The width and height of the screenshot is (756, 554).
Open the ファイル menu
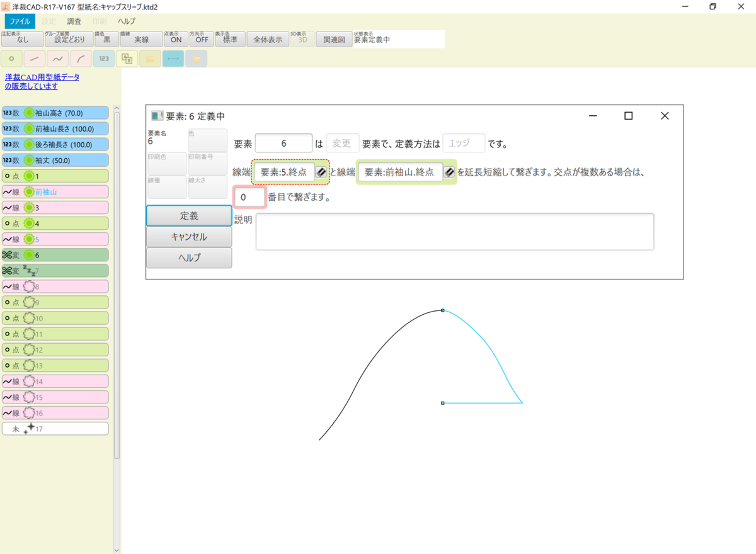20,21
